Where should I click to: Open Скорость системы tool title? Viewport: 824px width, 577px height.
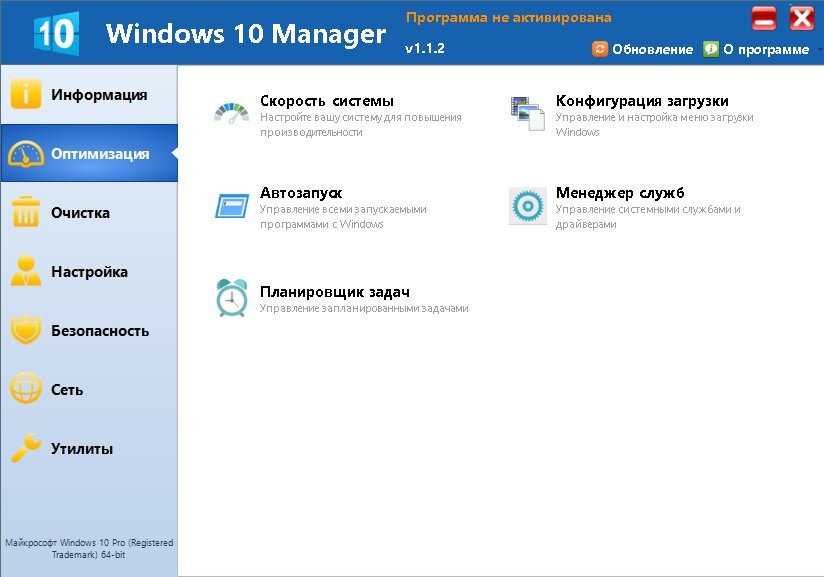pos(327,100)
